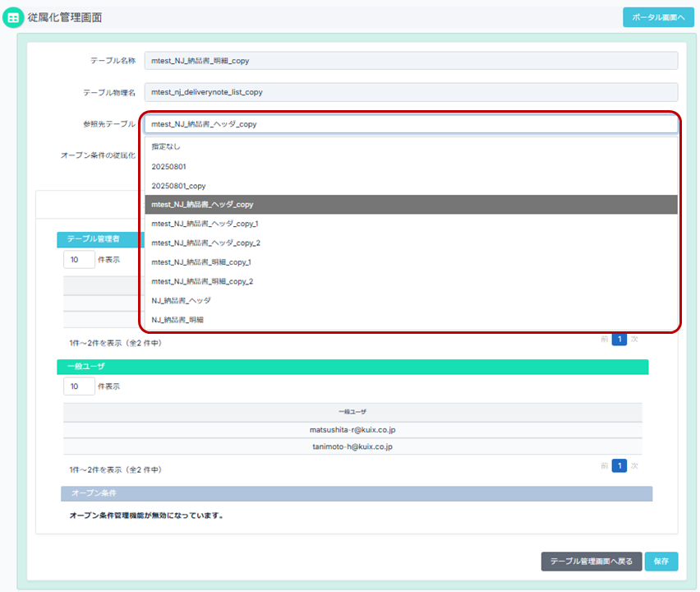
Task: Change the 件表示 count under 一般ユーザ
Action: pos(79,386)
